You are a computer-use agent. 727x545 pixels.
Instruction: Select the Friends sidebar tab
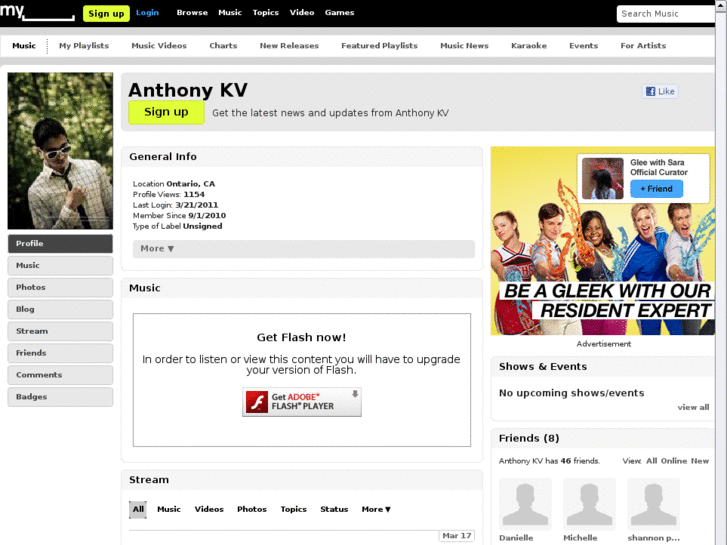(x=60, y=353)
